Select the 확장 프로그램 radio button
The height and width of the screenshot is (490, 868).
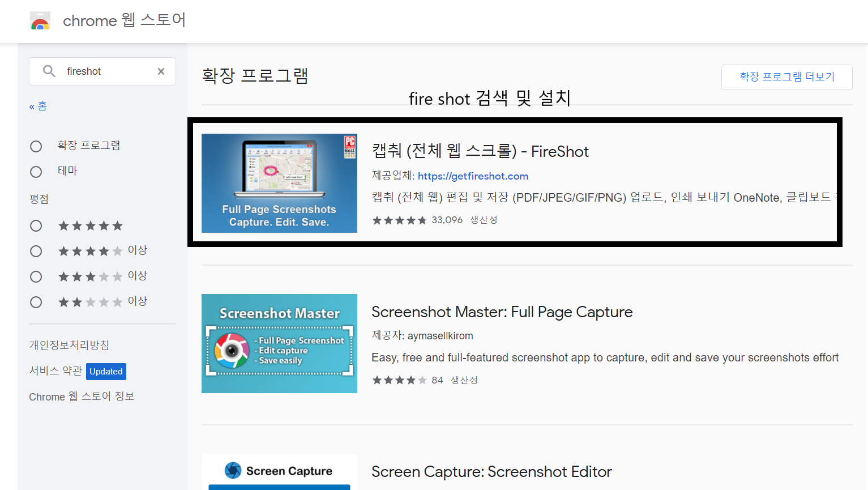36,147
